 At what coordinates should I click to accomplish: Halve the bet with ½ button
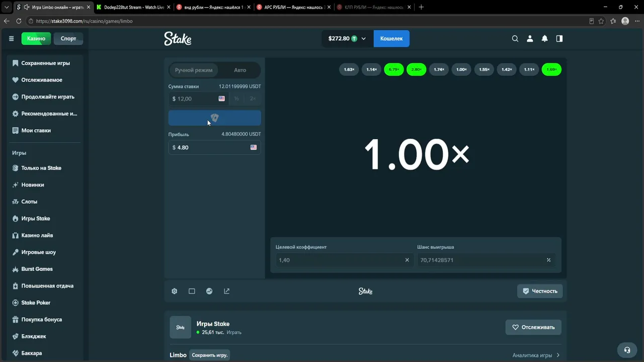236,99
